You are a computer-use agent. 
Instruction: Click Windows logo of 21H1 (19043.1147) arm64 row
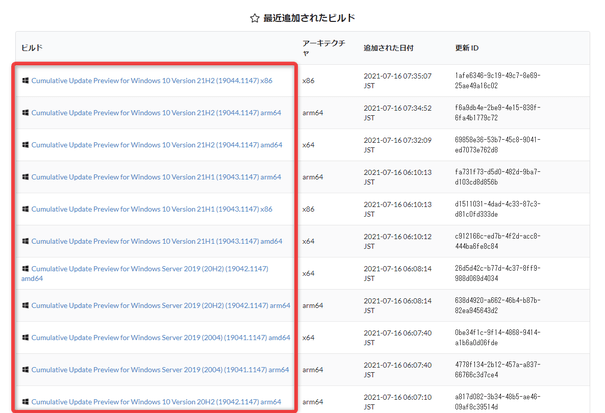pos(25,176)
